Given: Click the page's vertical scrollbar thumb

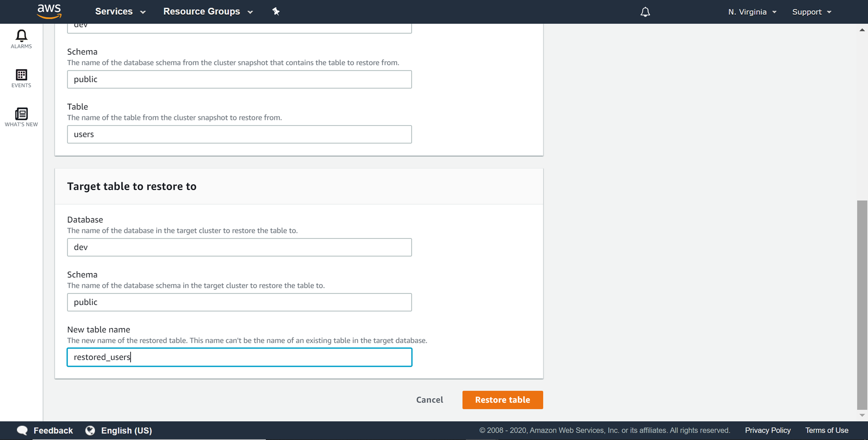Looking at the screenshot, I should click(861, 304).
